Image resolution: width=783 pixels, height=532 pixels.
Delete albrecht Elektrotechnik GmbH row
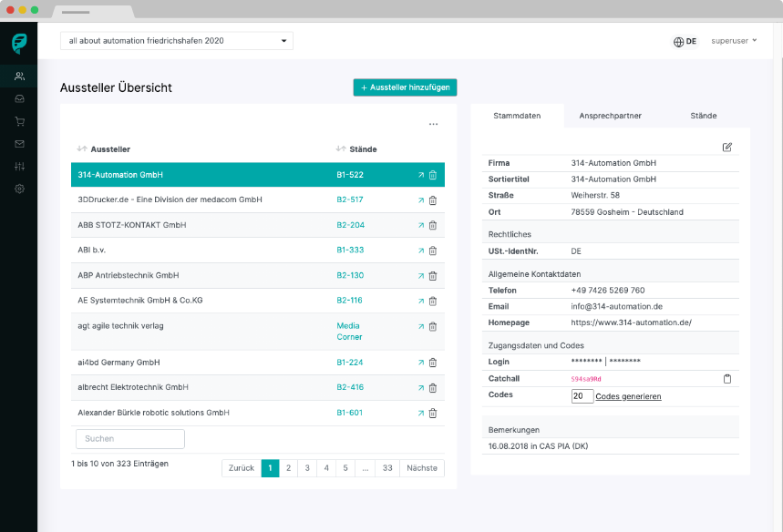[x=433, y=388]
